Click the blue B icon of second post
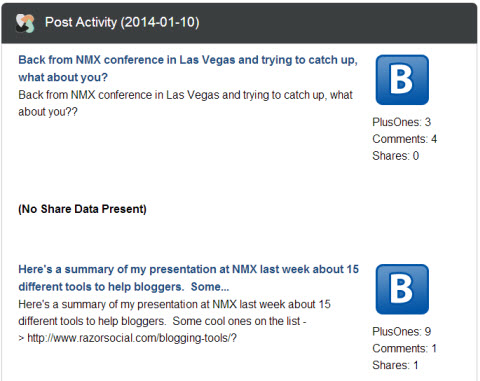This screenshot has height=381, width=480. click(402, 289)
